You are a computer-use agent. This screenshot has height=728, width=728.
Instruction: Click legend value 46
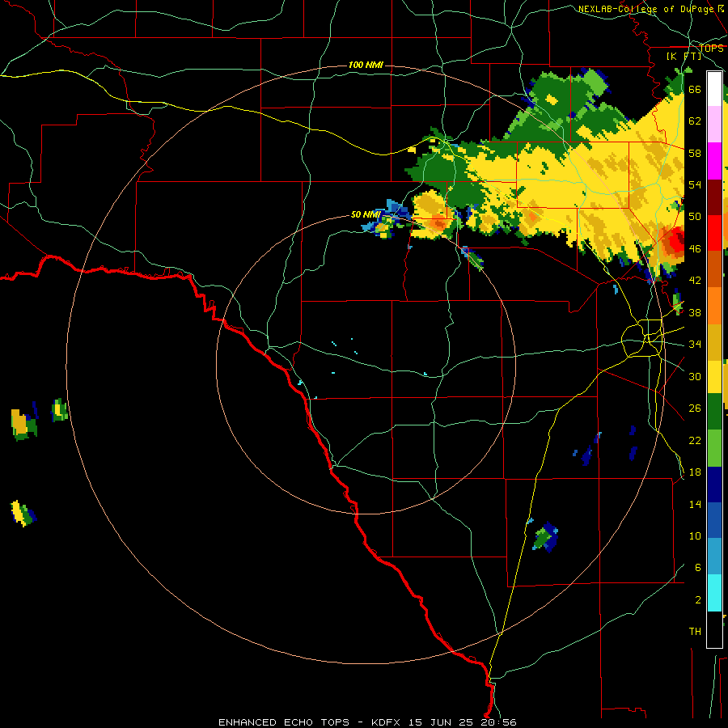click(695, 248)
